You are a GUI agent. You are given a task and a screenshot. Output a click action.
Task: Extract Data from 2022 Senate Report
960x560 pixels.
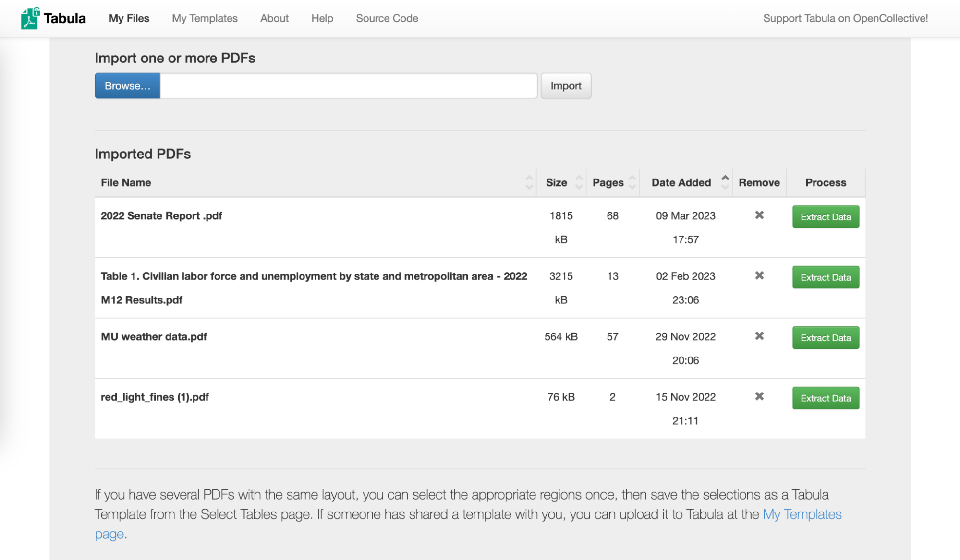tap(825, 217)
